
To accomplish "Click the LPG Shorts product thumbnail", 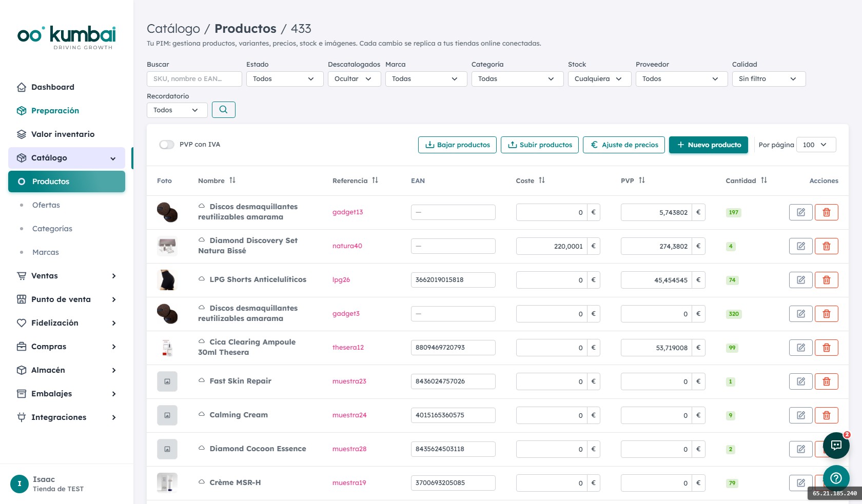I will click(167, 280).
